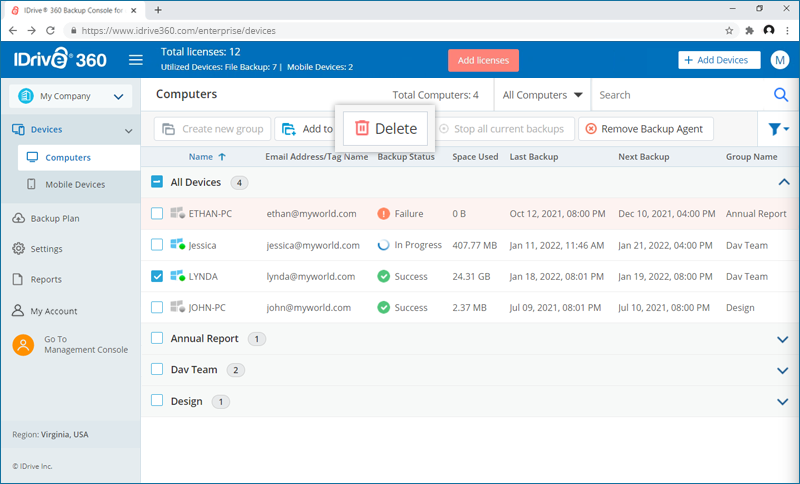Screen dimensions: 800x484
Task: Click into the Search field
Action: 681,95
